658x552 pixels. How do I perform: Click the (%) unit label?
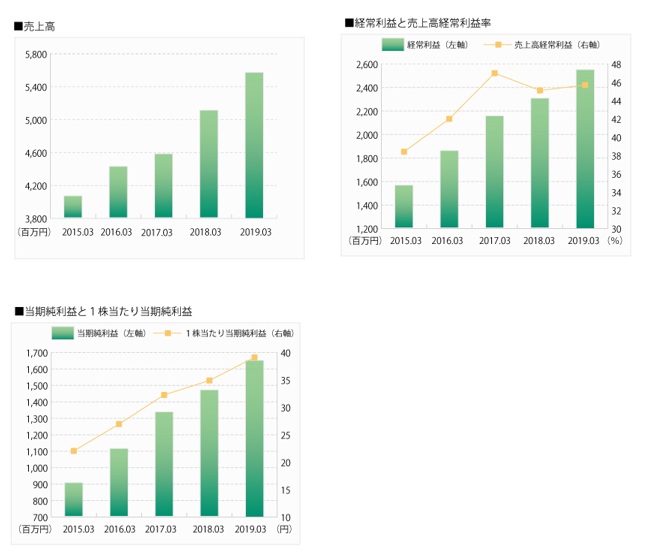pyautogui.click(x=614, y=241)
